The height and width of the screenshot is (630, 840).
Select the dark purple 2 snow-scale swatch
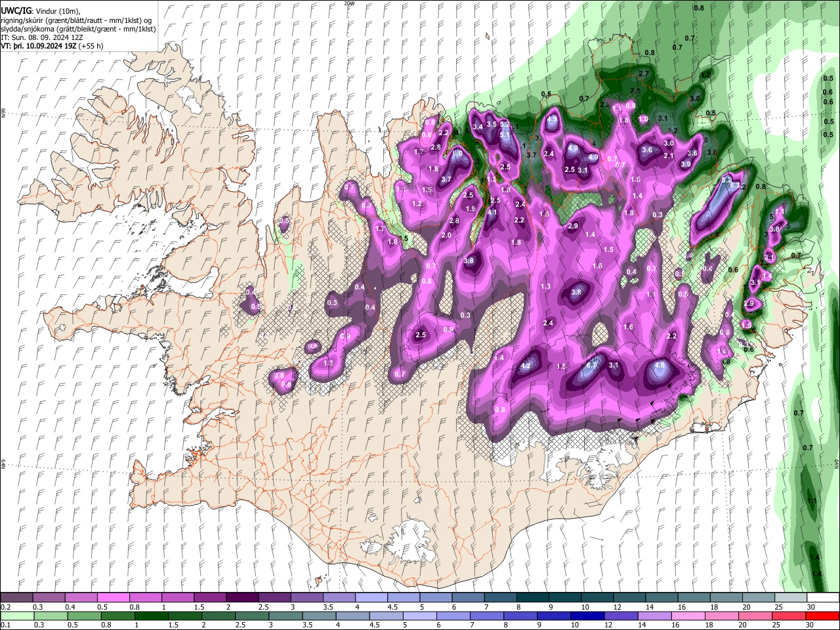click(x=242, y=598)
